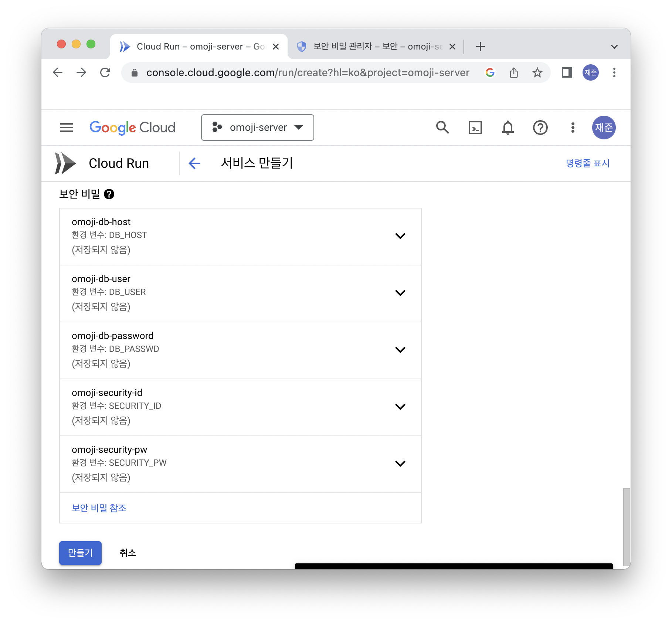Click 환경 변수: DB_USER text

pyautogui.click(x=109, y=292)
